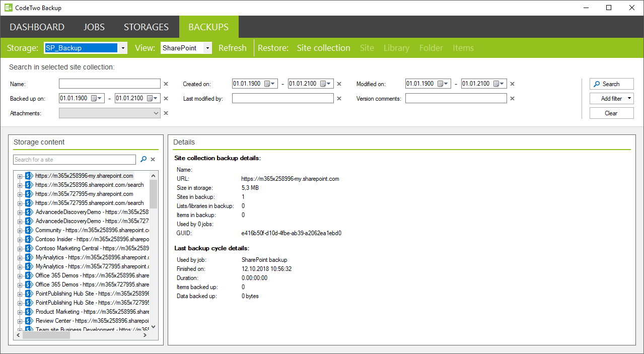Viewport: 644px width, 354px height.
Task: Select m365x258996.sharepoint.com/search tree item
Action: (90, 185)
